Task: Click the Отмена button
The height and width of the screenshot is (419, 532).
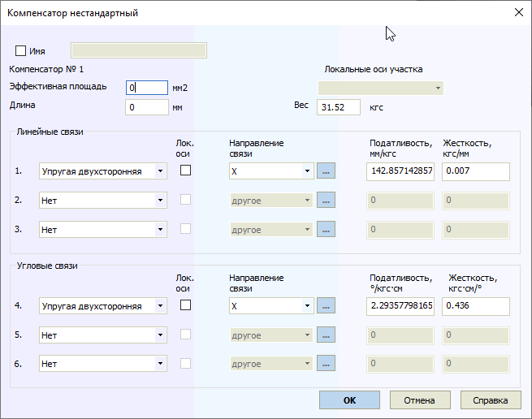Action: point(420,400)
